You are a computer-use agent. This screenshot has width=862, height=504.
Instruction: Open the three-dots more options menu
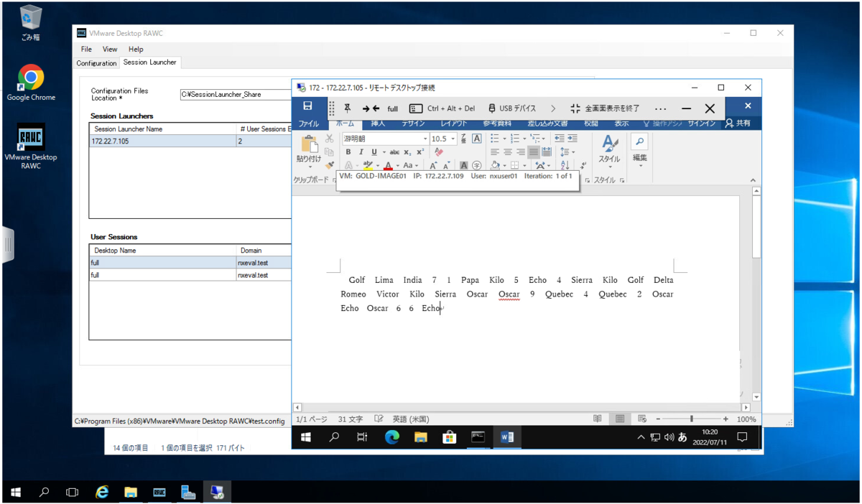[x=660, y=109]
